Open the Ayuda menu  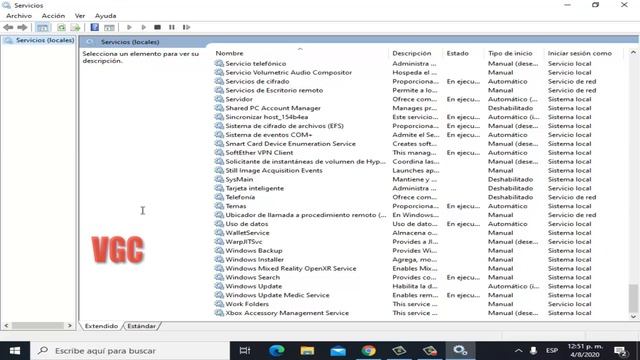(105, 16)
